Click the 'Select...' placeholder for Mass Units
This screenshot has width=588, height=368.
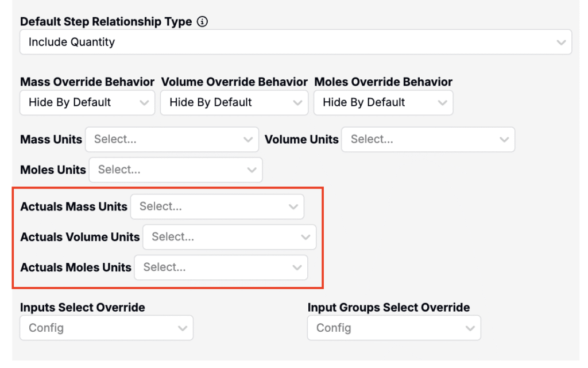tap(115, 139)
